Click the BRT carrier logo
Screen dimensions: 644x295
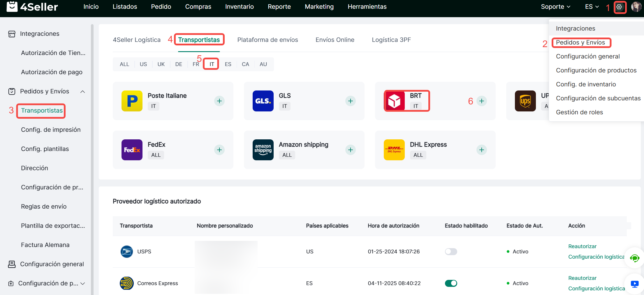394,101
